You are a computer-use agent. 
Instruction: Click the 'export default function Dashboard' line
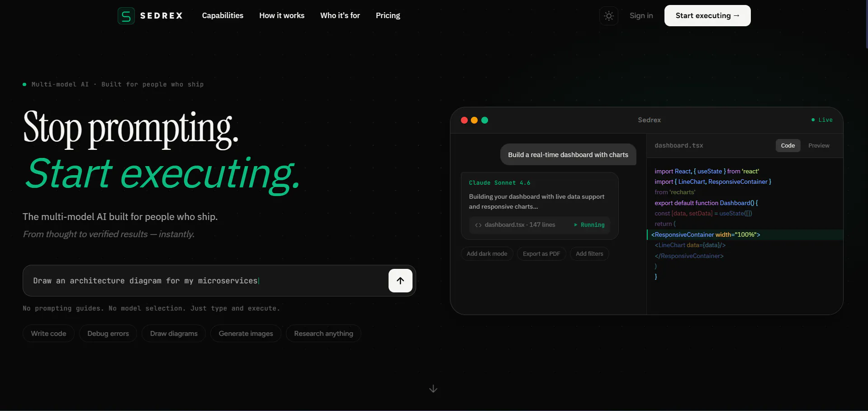click(x=706, y=203)
